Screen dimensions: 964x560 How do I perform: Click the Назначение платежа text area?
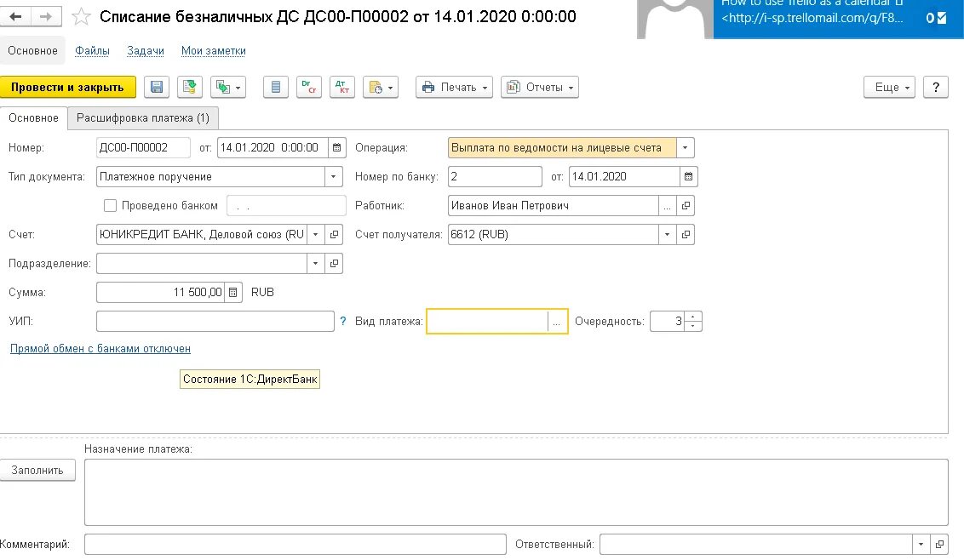coord(516,493)
